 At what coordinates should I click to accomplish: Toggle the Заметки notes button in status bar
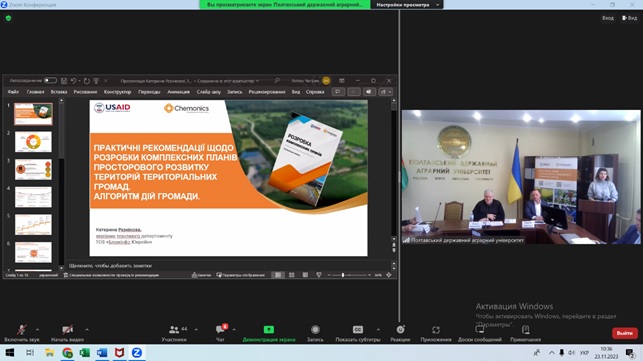tap(201, 275)
